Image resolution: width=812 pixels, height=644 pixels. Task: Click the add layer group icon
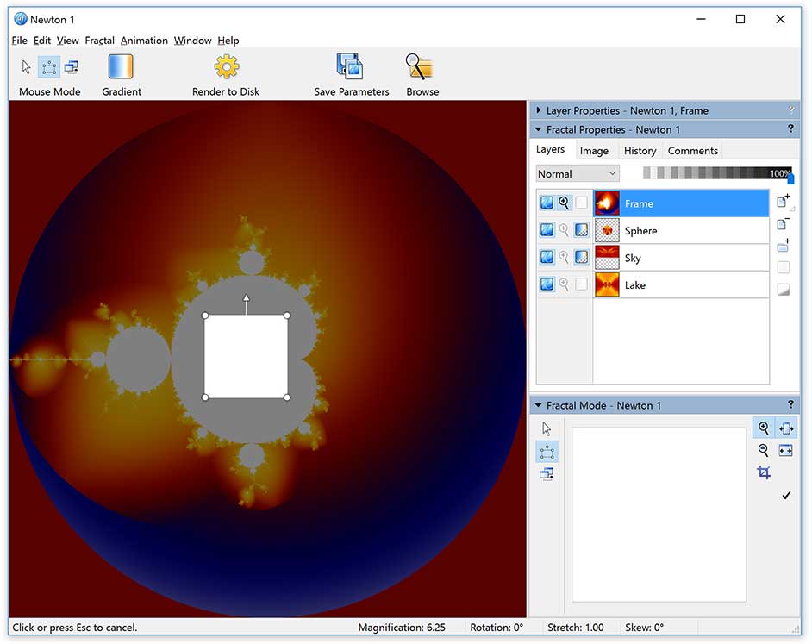[784, 246]
